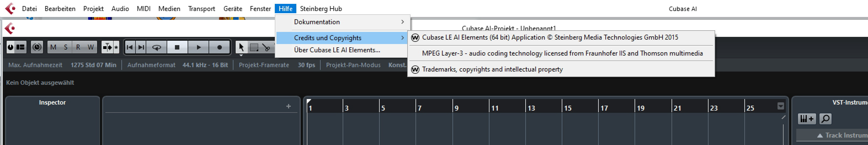Click the Cubase icon in project window title
This screenshot has height=145, width=868.
point(10,29)
